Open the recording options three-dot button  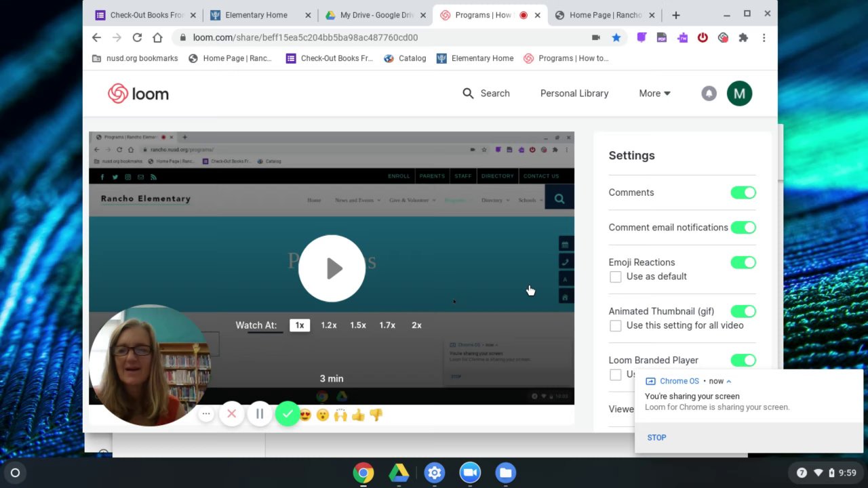pos(206,414)
